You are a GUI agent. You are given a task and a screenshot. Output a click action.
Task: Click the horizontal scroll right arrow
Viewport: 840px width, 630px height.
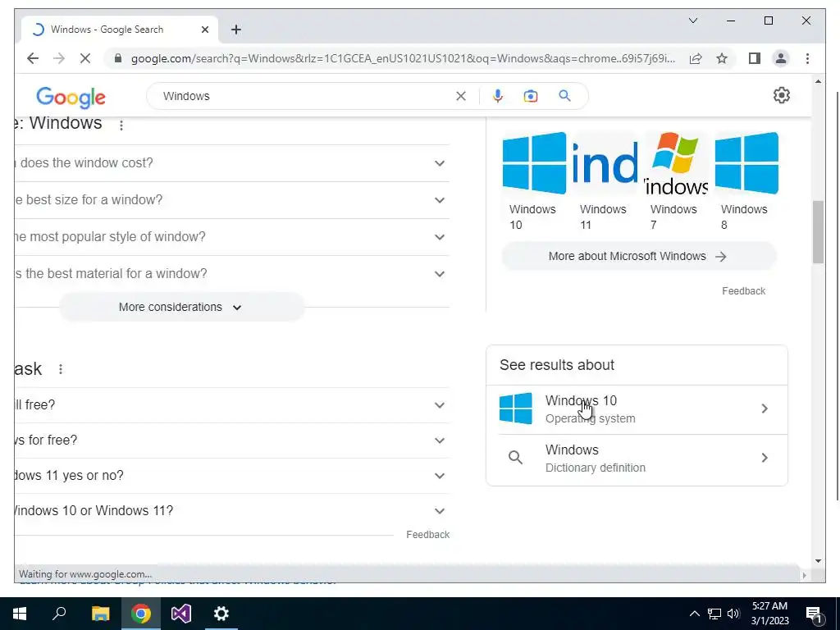[804, 575]
